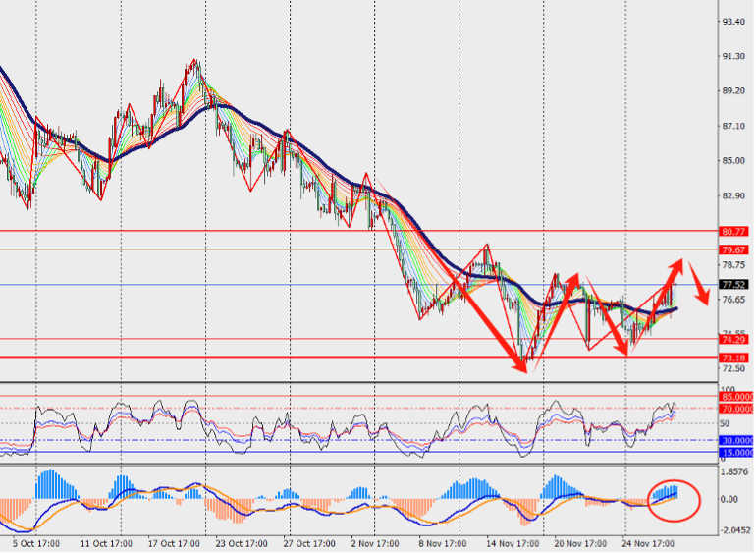Click the blue 30.0000 oscillator level tag

(736, 441)
